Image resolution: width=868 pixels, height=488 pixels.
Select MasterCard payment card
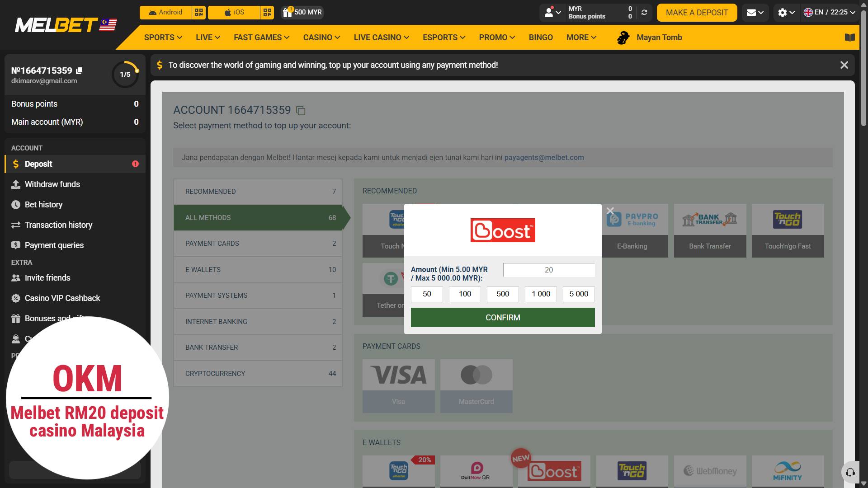[476, 386]
